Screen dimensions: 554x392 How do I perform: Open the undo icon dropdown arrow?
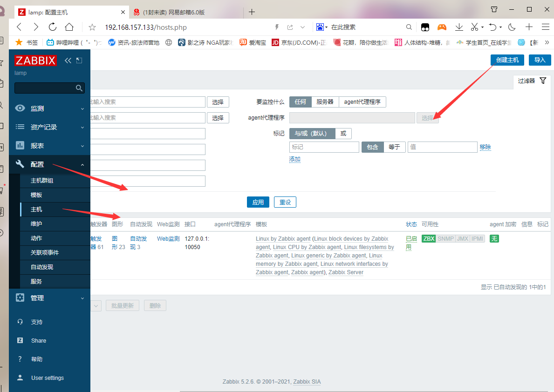coord(500,27)
